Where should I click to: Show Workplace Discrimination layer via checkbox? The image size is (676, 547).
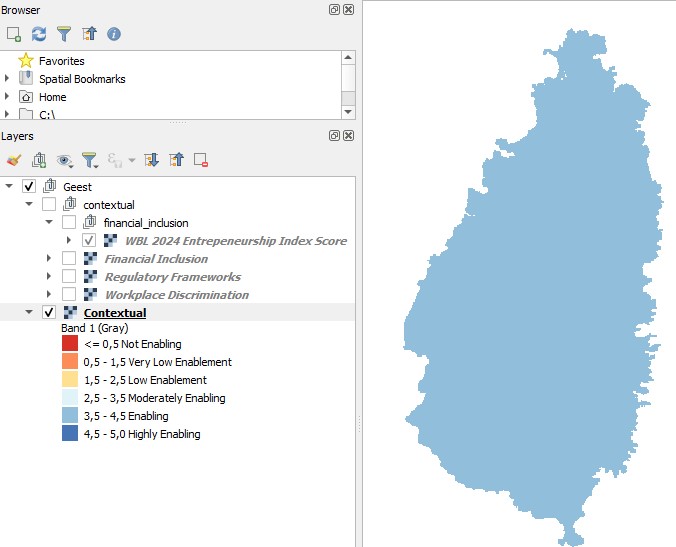point(69,294)
